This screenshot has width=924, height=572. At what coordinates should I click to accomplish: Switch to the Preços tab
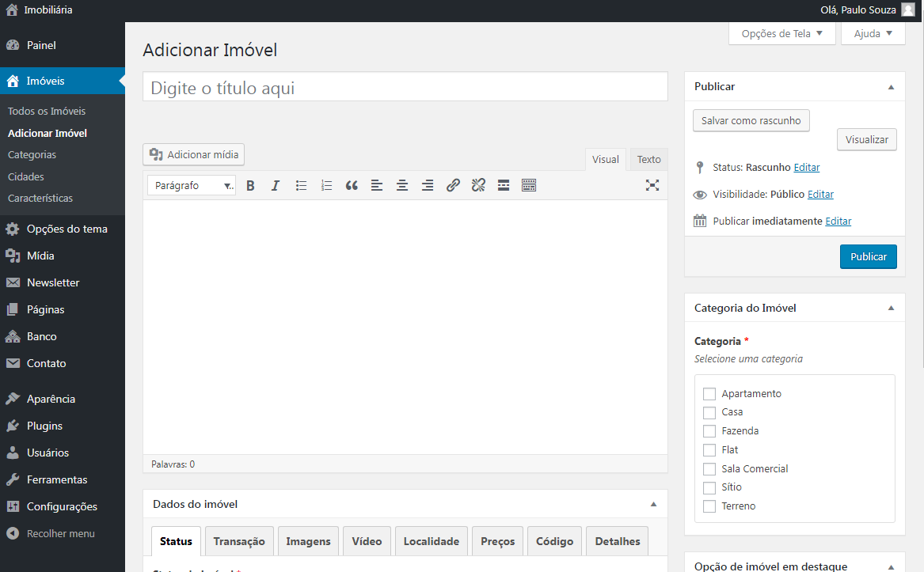point(498,541)
